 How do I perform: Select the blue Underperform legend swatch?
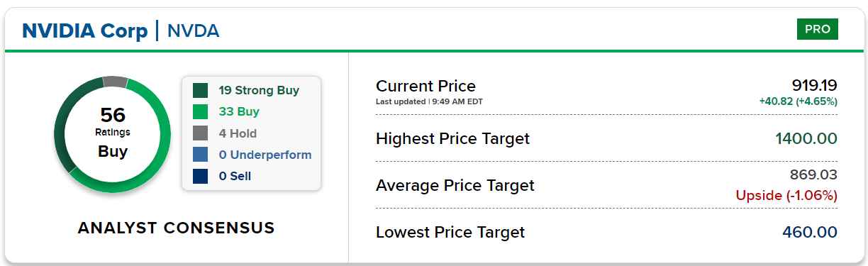201,155
